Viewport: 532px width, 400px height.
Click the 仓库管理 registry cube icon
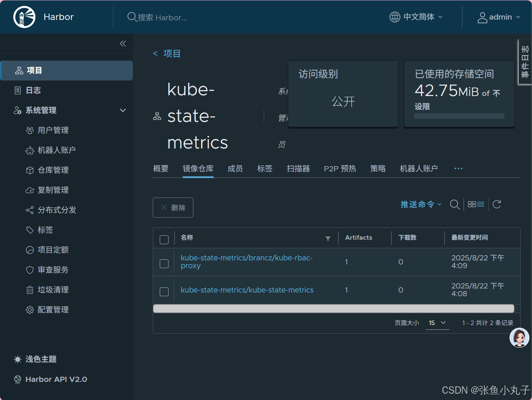point(30,170)
